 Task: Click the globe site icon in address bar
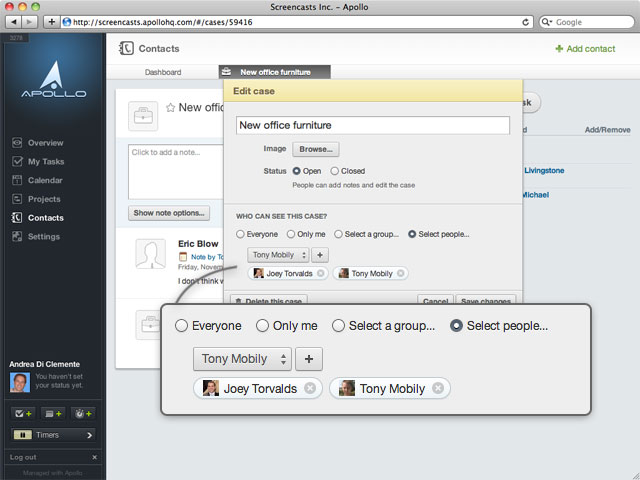click(x=67, y=22)
